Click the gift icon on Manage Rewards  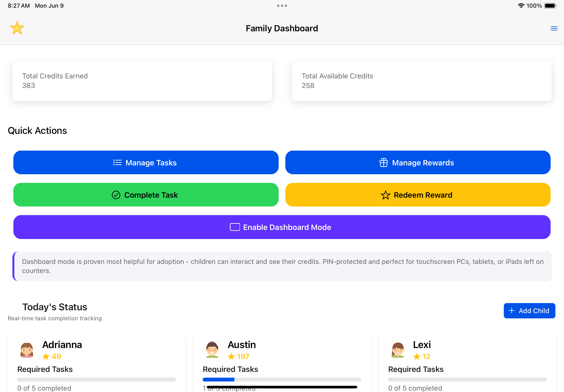click(x=384, y=162)
